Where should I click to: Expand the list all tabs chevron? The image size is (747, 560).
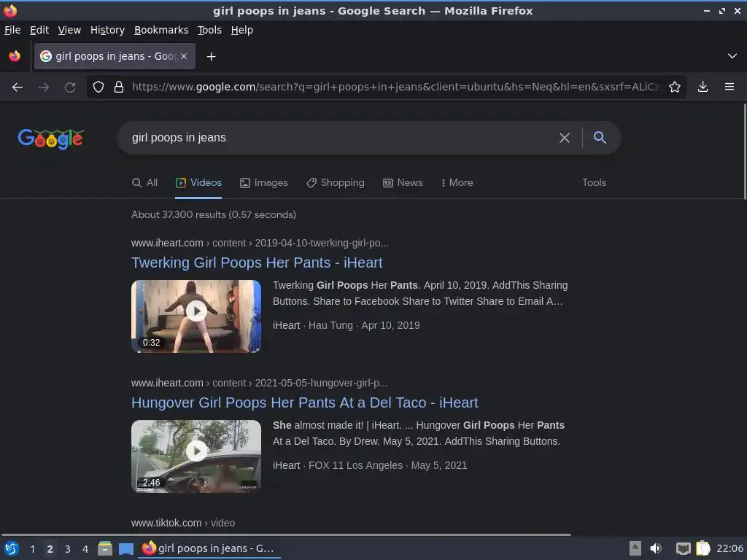(732, 56)
